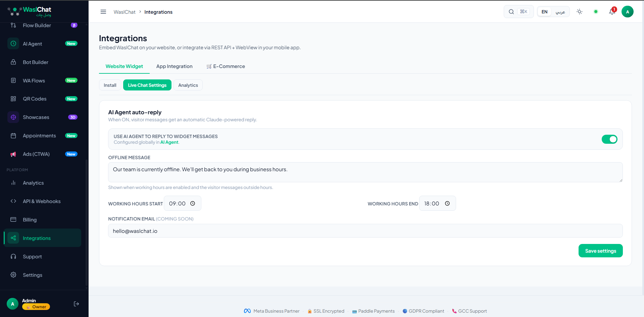Click the clock icon in Working Hours End
The image size is (644, 317).
coord(447,203)
